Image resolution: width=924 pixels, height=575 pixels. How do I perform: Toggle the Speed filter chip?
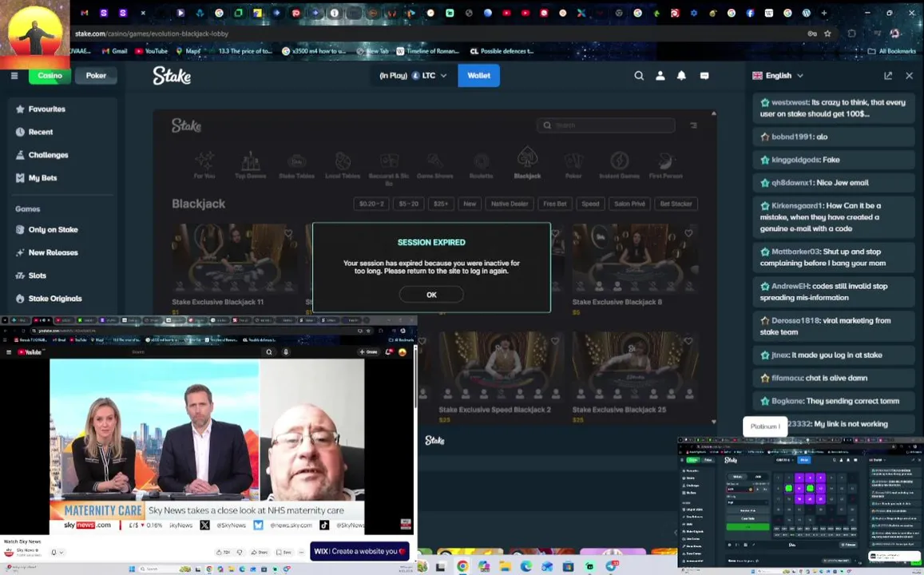[590, 204]
